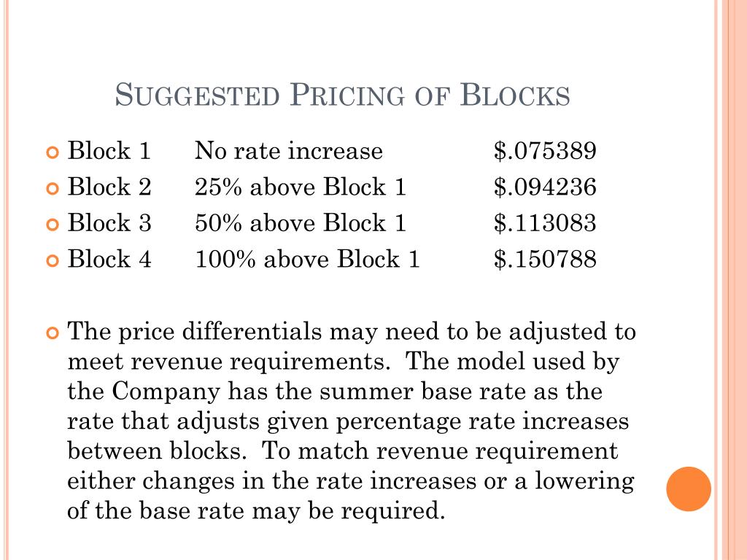This screenshot has width=747, height=560.
Task: Click the 50% above Block 1 text
Action: [x=300, y=223]
